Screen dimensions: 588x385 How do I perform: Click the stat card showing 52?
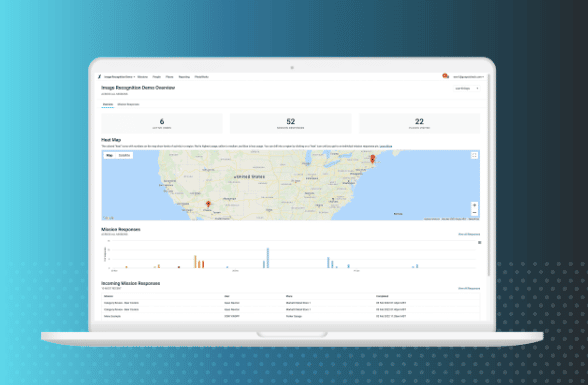pyautogui.click(x=291, y=123)
